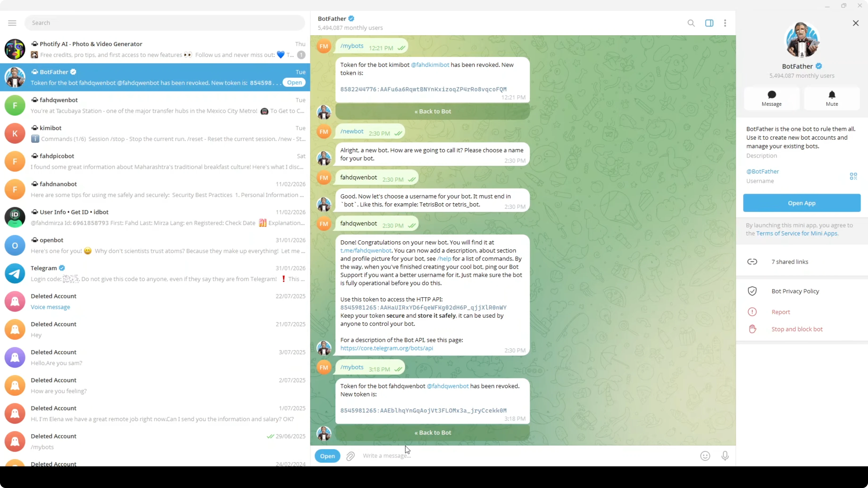Click the blue Open App button
This screenshot has height=488, width=868.
801,203
